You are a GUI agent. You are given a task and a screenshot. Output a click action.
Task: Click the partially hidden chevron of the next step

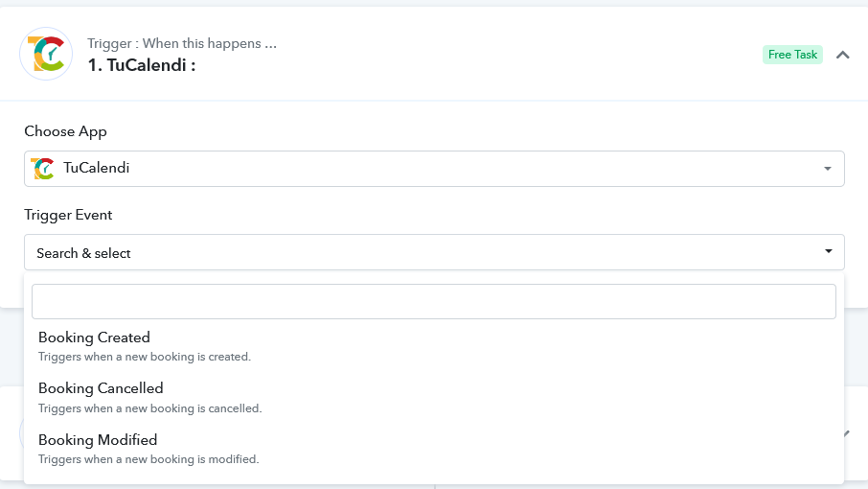[x=846, y=433]
